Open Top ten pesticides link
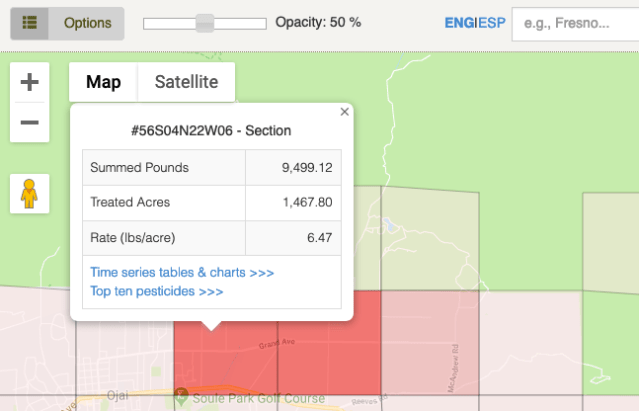Image resolution: width=639 pixels, height=411 pixels. point(156,292)
